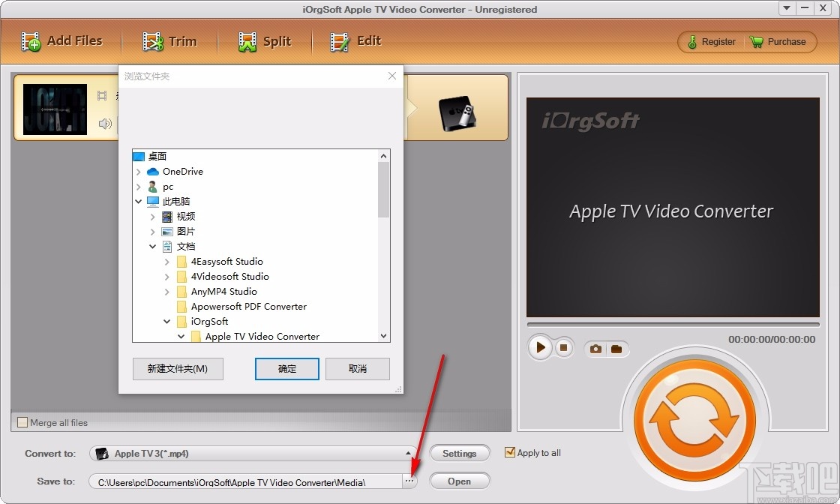Collapse the iOrgSoft folder node
Image resolution: width=840 pixels, height=504 pixels.
(166, 321)
